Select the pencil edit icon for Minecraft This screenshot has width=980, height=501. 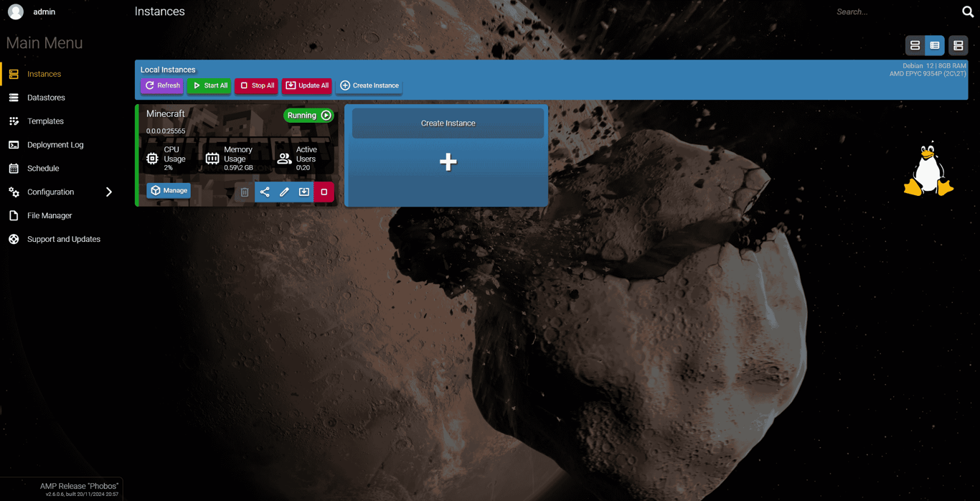pos(284,192)
